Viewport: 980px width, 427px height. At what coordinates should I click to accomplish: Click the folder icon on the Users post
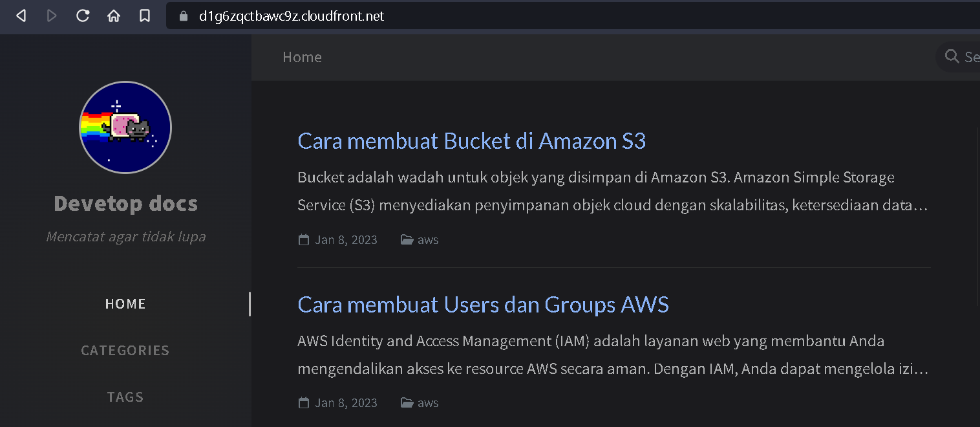coord(407,403)
